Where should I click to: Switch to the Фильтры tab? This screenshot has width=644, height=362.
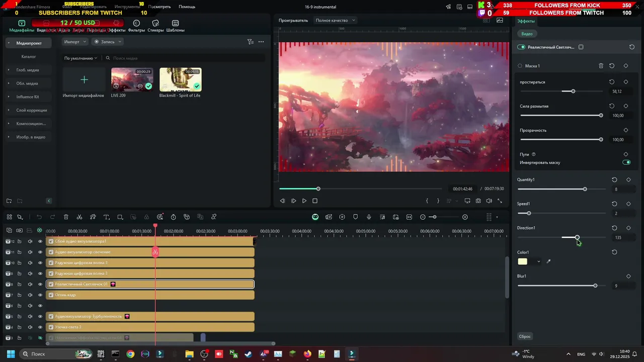tap(136, 26)
